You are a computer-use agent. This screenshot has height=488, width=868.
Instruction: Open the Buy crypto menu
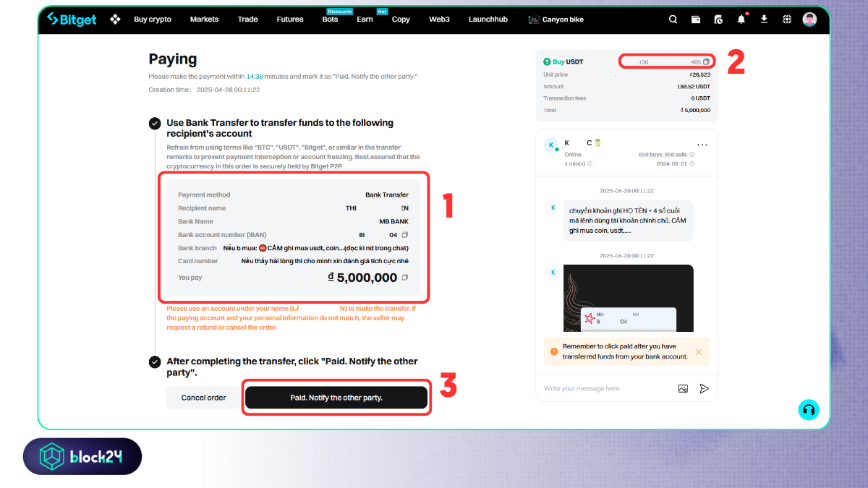tap(153, 20)
